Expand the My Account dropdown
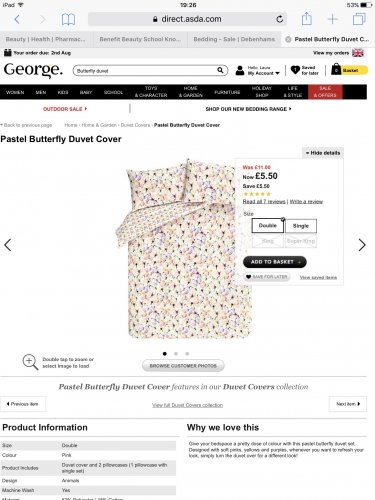This screenshot has height=500, width=375. pyautogui.click(x=263, y=73)
